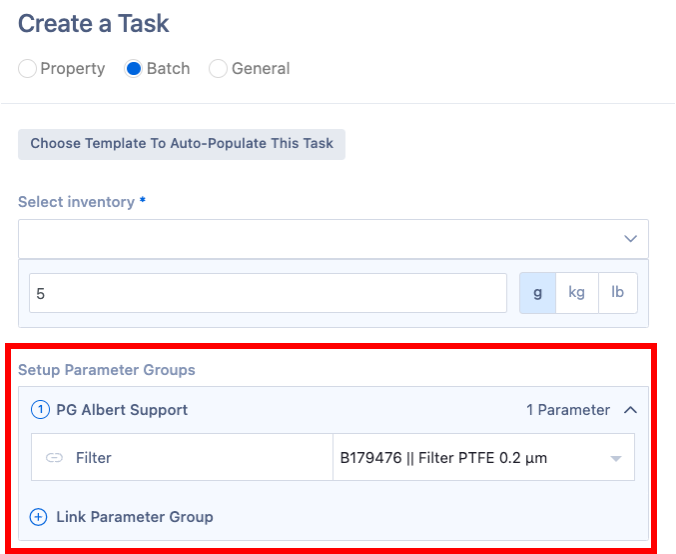Click the numbered circle icon by PG Albert Support
676x554 pixels.
(40, 409)
